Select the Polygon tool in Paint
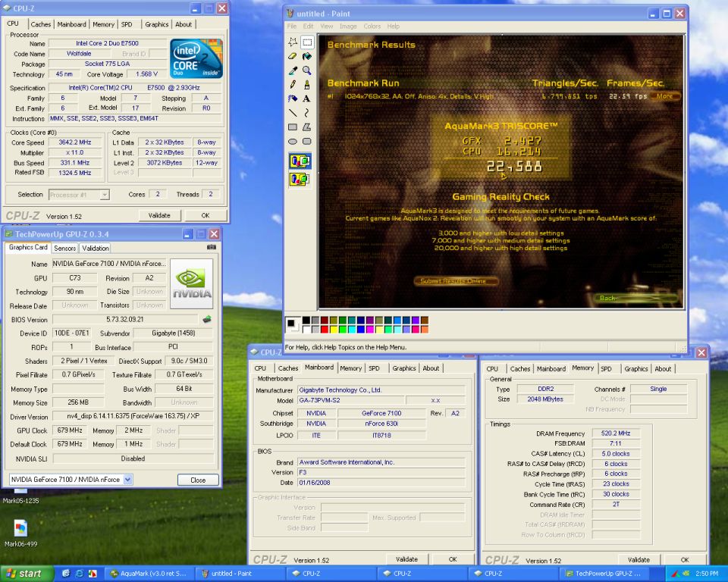The width and height of the screenshot is (728, 582). pyautogui.click(x=307, y=127)
